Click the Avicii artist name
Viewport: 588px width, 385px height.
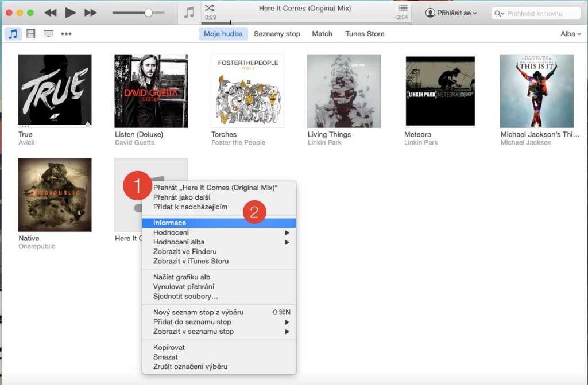pos(26,142)
